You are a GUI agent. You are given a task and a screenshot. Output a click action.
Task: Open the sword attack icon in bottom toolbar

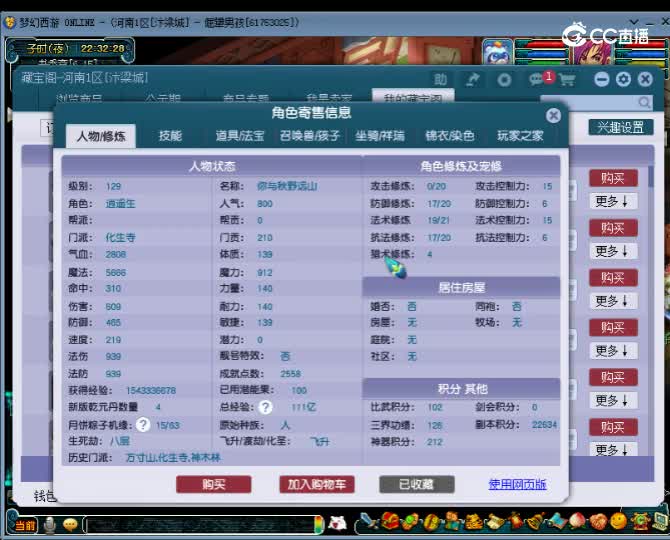[368, 521]
